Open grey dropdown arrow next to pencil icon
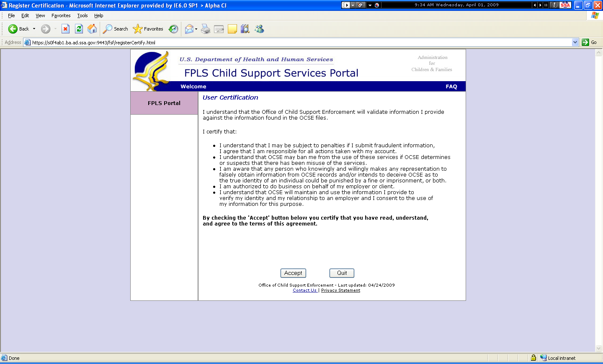 click(x=353, y=5)
